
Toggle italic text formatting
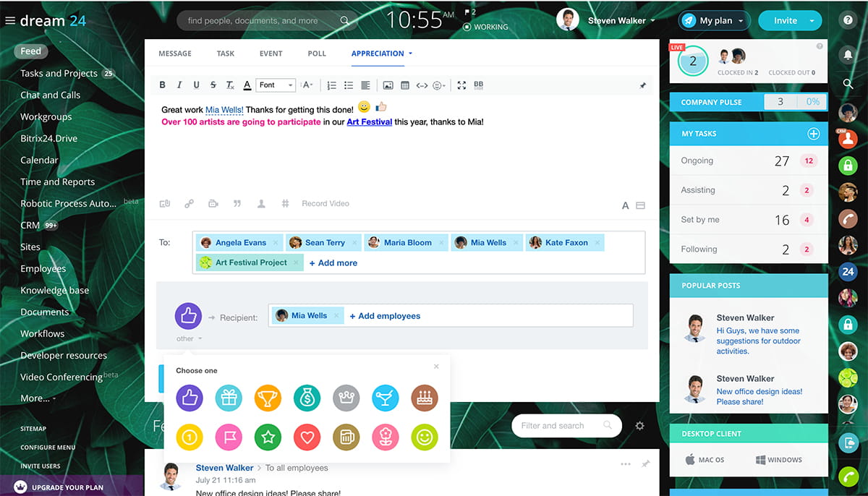(x=179, y=85)
